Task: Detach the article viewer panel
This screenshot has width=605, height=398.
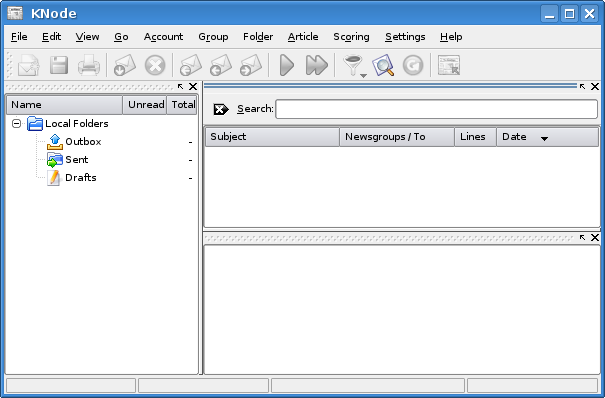Action: click(582, 238)
